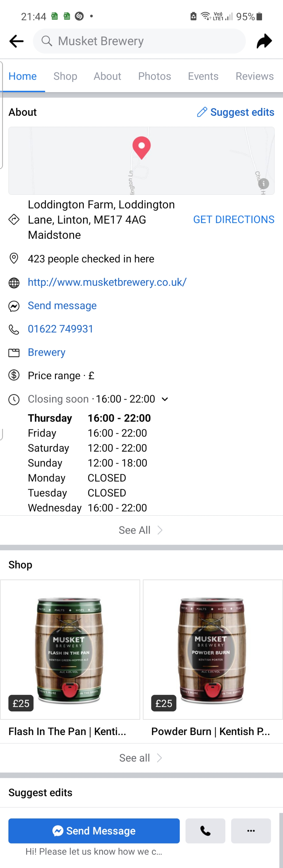Open Flash In The Pan keg product
This screenshot has height=868, width=283.
70,649
